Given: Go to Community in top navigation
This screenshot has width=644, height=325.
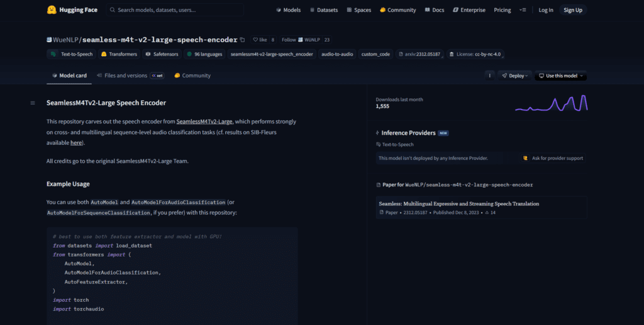Looking at the screenshot, I should point(397,10).
